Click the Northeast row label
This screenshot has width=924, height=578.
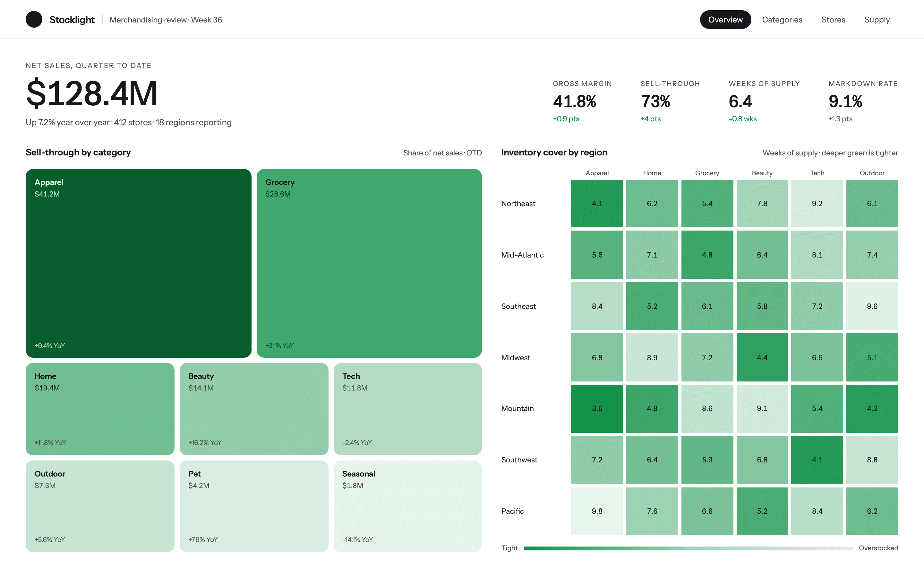click(x=518, y=203)
